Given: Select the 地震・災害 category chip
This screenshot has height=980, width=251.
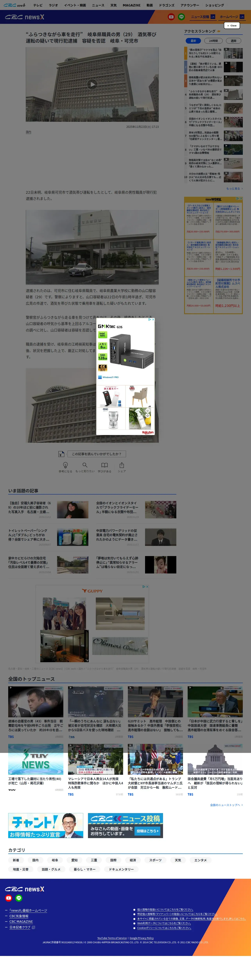Looking at the screenshot, I should click(21, 869).
